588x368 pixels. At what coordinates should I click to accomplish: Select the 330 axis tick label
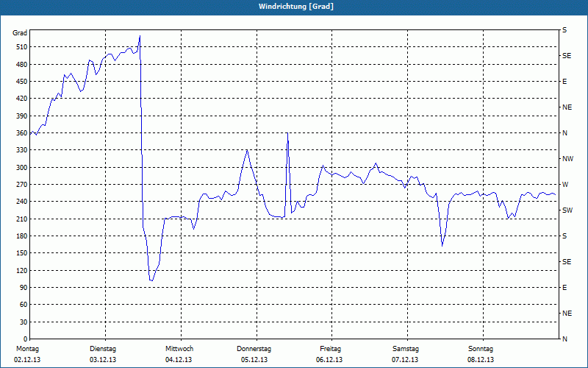[22, 150]
